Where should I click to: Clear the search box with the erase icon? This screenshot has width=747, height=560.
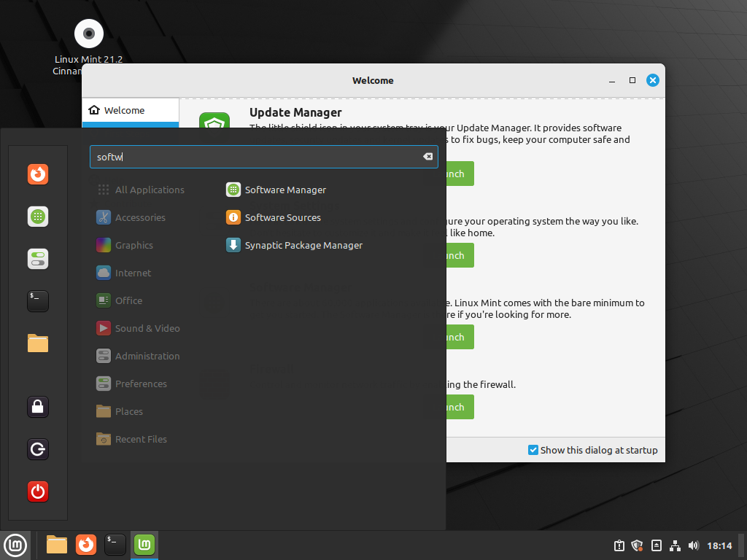click(x=427, y=156)
